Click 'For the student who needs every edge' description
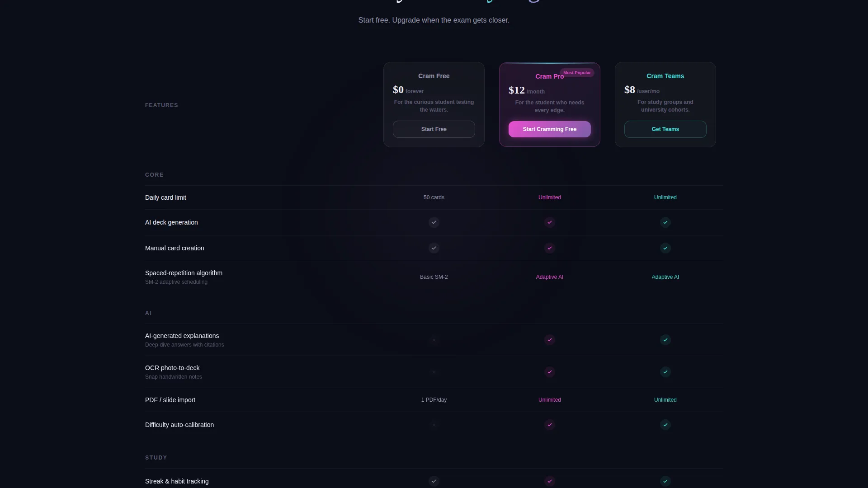This screenshot has height=488, width=868. (549, 106)
